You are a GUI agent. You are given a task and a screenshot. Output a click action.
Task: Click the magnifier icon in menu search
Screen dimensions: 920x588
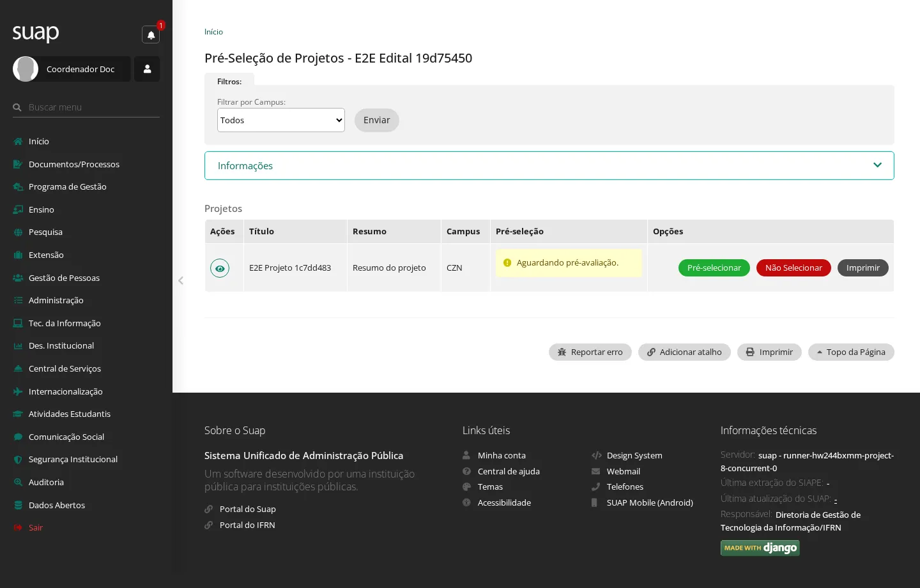(17, 107)
